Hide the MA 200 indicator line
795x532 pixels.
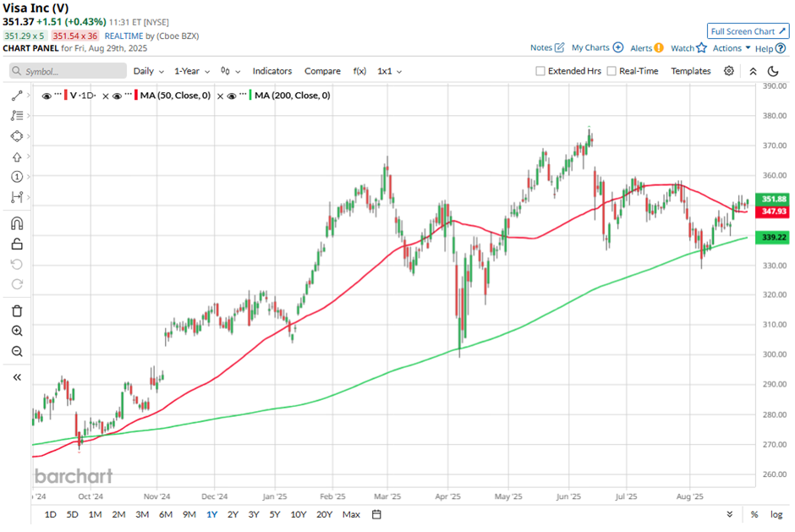(232, 96)
